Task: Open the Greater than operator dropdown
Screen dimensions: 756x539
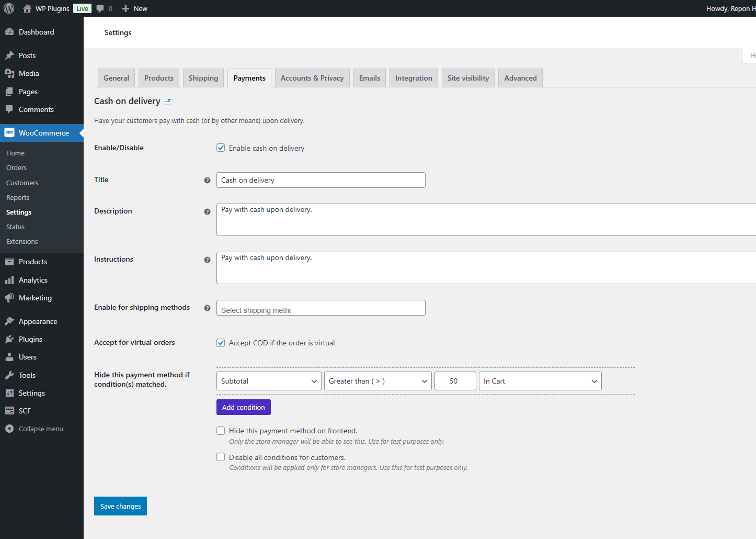Action: (378, 381)
